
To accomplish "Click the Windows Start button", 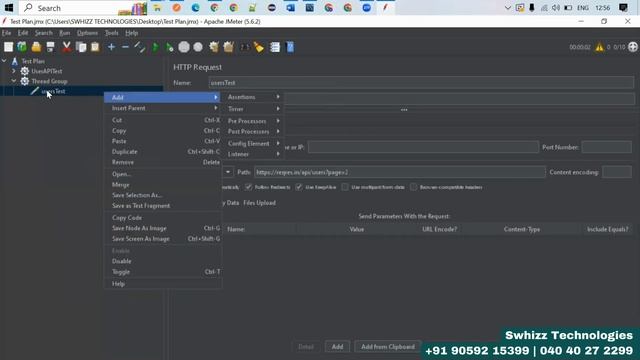I will 9,8.
